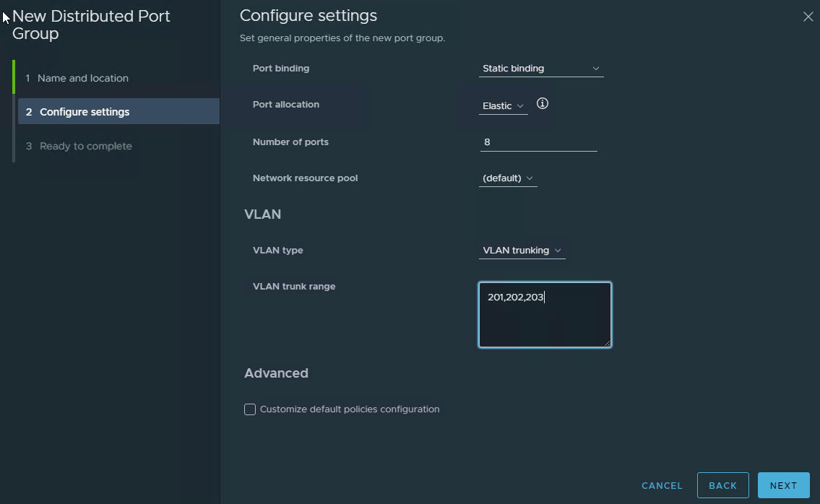Click the VLAN section heading
The height and width of the screenshot is (504, 820).
[262, 214]
